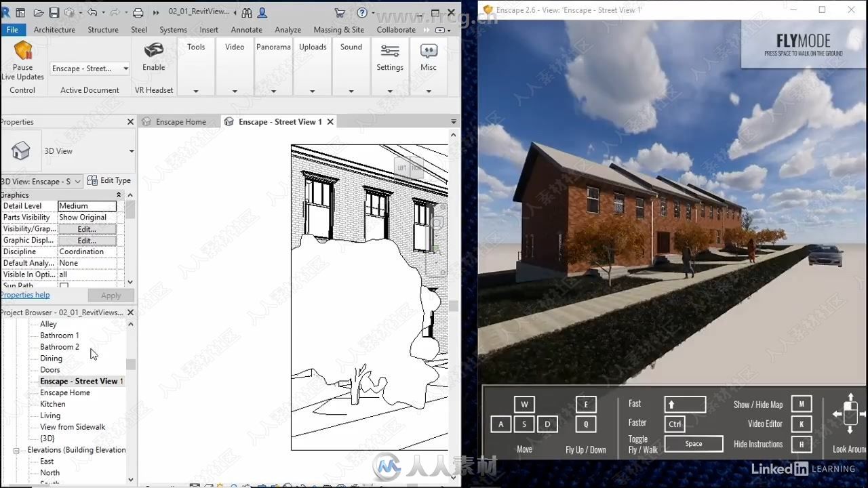The image size is (868, 488).
Task: Click the Open folder icon in quick access toolbar
Action: pos(39,12)
